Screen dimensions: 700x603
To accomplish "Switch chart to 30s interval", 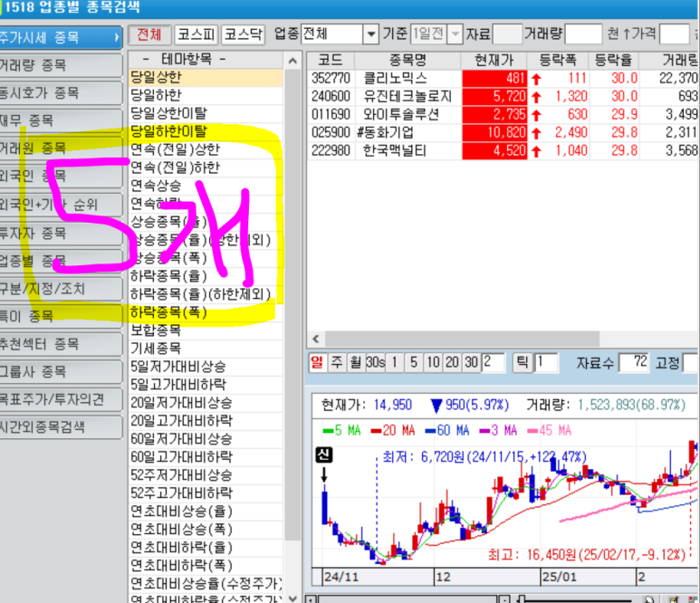I will [x=375, y=362].
